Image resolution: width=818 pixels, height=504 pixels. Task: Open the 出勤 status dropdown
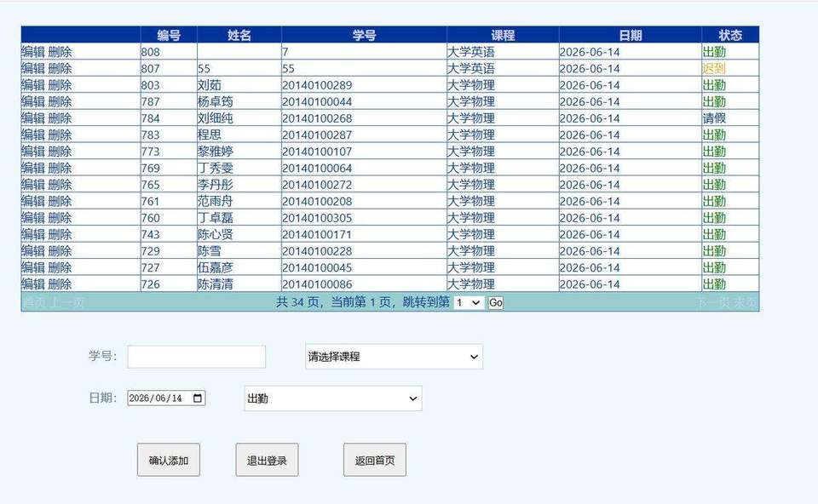coord(333,398)
